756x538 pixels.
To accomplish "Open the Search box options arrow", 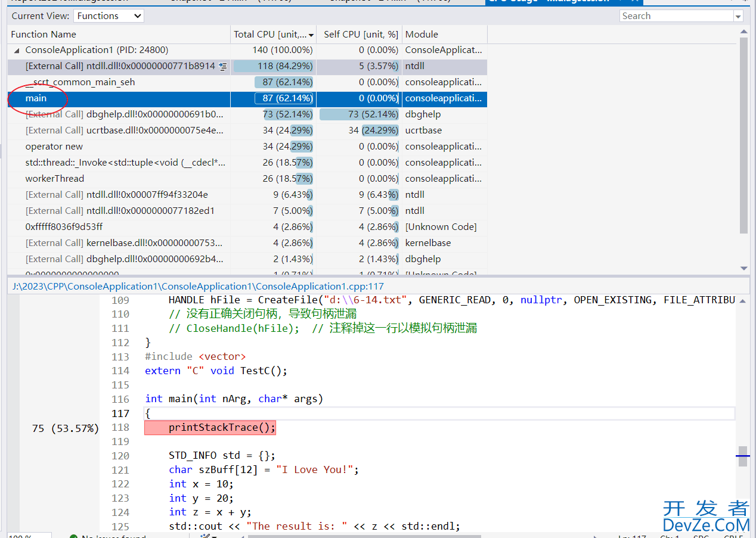I will point(738,16).
